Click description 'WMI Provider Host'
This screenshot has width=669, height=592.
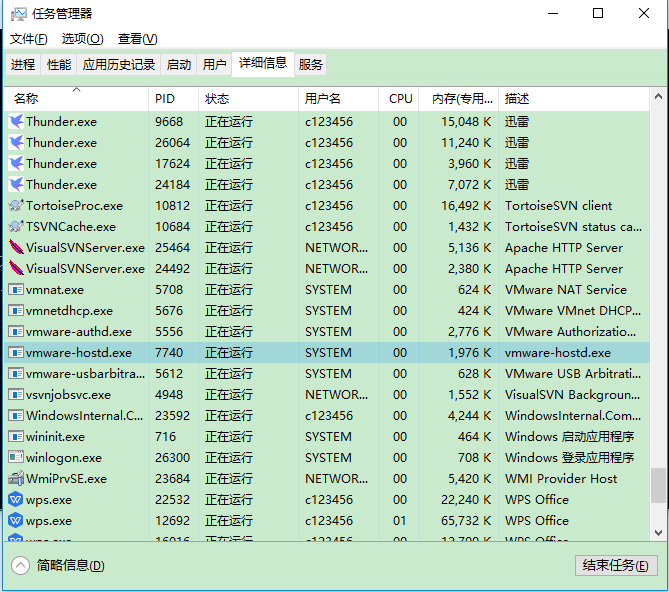click(x=561, y=479)
